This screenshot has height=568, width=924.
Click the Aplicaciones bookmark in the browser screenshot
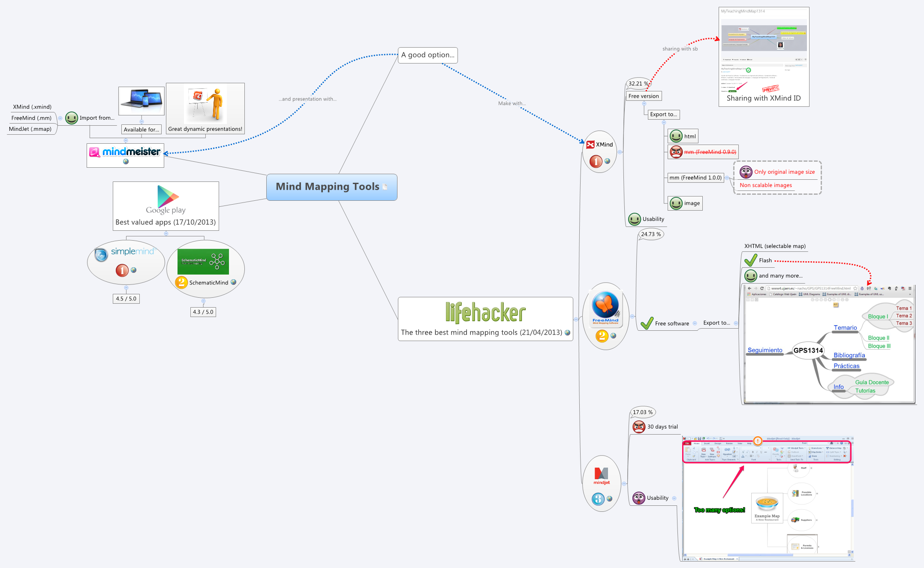tap(757, 294)
